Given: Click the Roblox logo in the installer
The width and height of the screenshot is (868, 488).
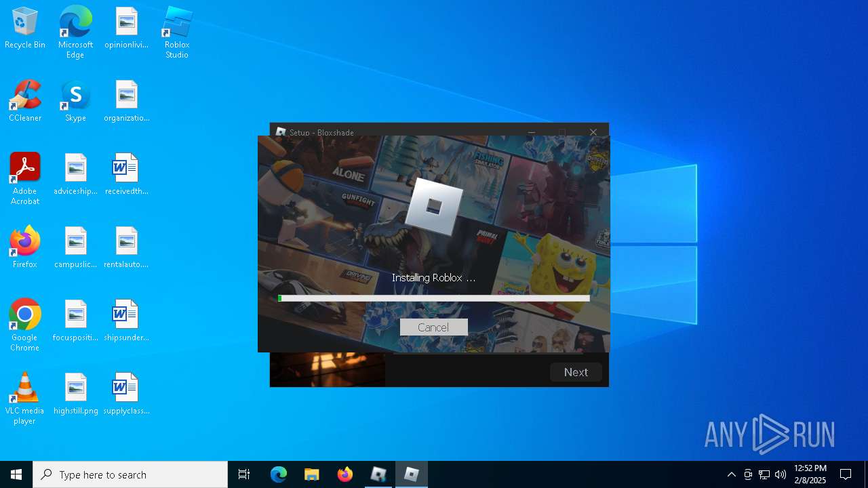Looking at the screenshot, I should [434, 206].
